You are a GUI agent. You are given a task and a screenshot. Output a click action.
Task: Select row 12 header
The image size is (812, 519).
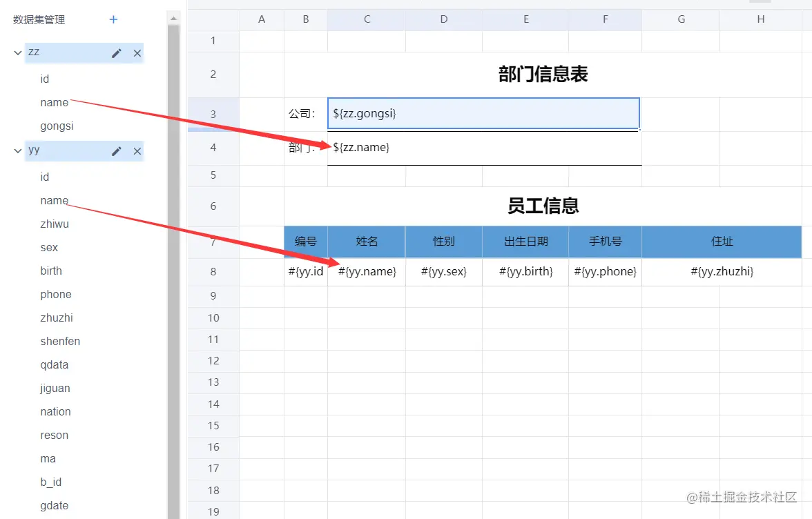tap(213, 361)
